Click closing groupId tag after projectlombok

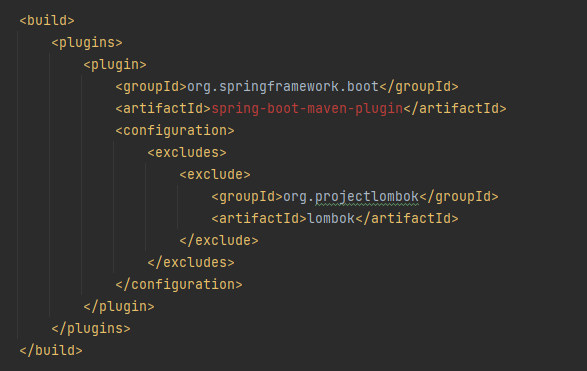coord(459,197)
